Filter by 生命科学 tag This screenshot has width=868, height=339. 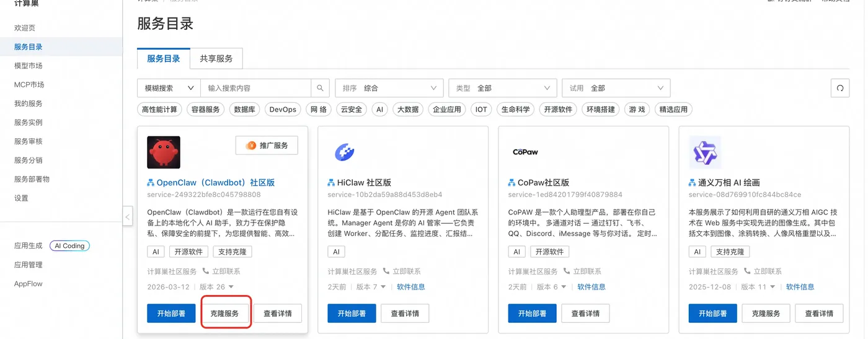pyautogui.click(x=516, y=110)
